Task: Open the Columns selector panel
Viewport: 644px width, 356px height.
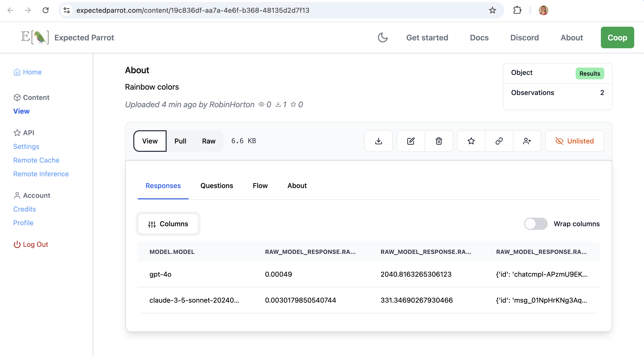Action: point(168,224)
